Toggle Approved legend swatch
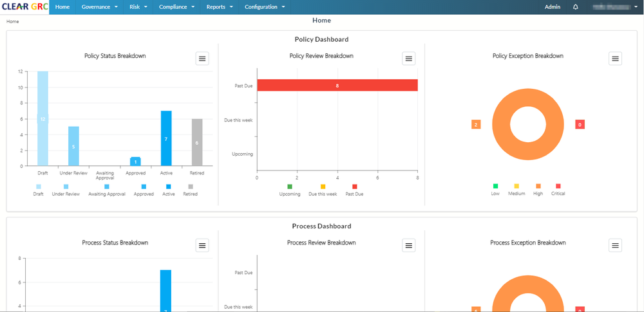The height and width of the screenshot is (312, 644). click(144, 187)
